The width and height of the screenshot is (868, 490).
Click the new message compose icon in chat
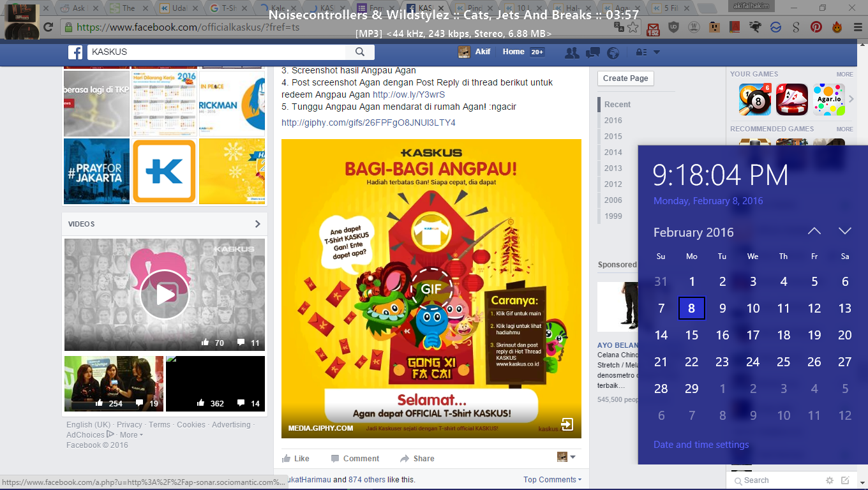pyautogui.click(x=845, y=480)
